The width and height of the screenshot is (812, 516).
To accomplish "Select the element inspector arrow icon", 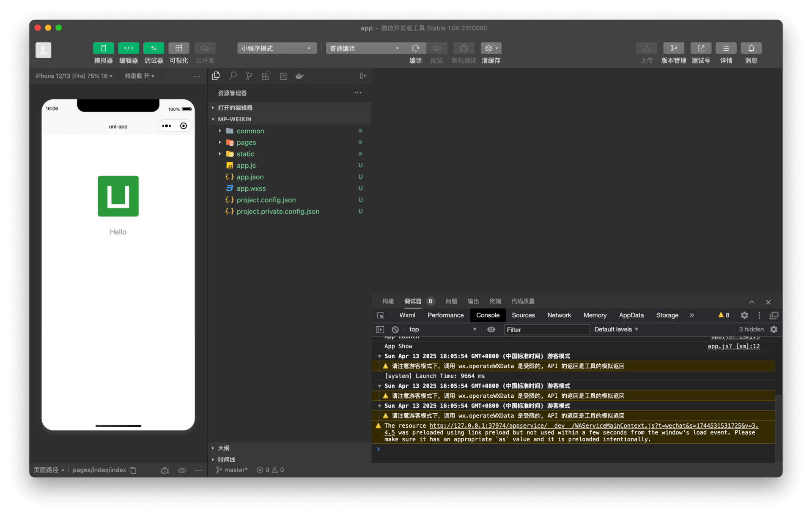I will pos(381,315).
